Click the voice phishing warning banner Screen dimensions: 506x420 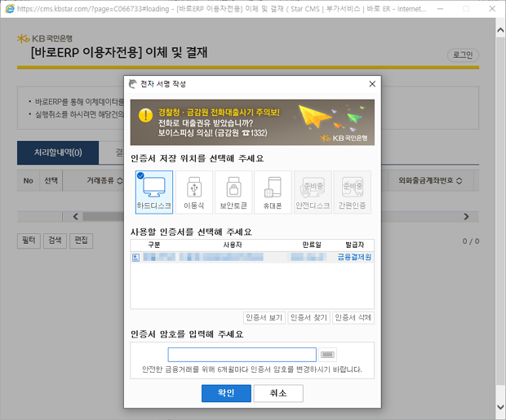pyautogui.click(x=252, y=122)
